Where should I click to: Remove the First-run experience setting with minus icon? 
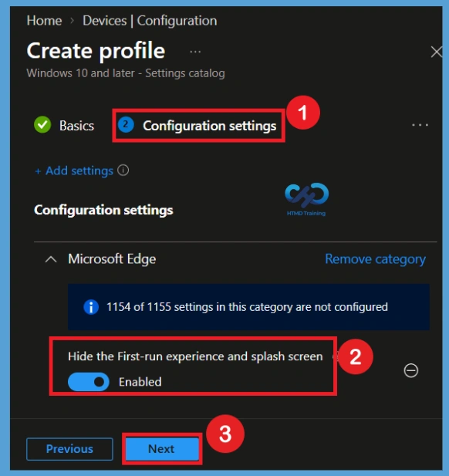coord(411,370)
